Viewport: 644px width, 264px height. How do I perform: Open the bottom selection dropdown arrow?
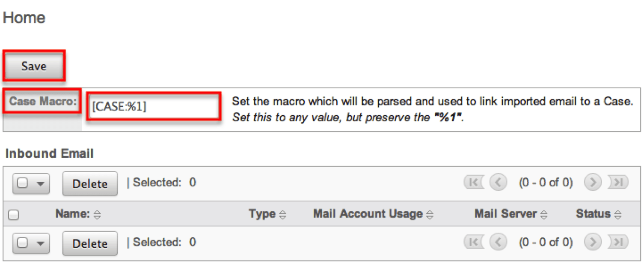pos(41,243)
